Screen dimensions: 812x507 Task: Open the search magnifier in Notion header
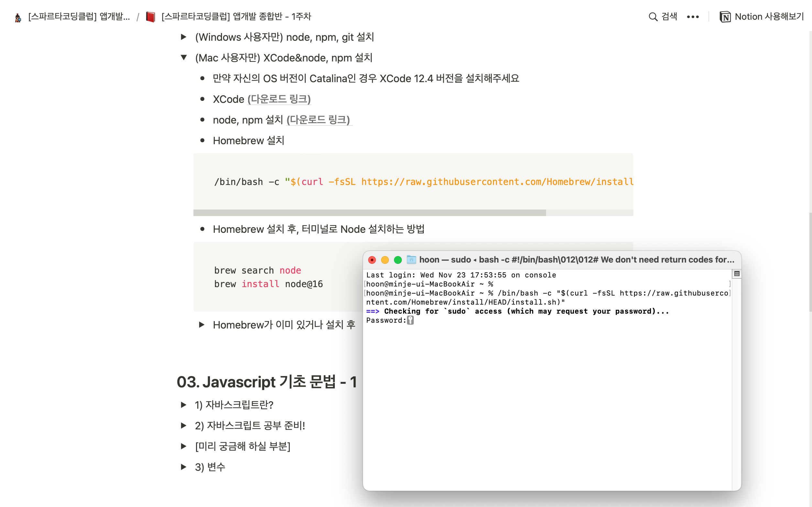coord(653,16)
